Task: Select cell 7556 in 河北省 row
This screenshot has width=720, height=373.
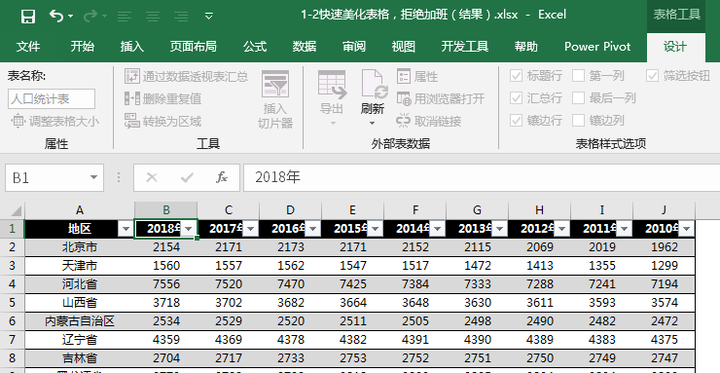Action: tap(166, 284)
